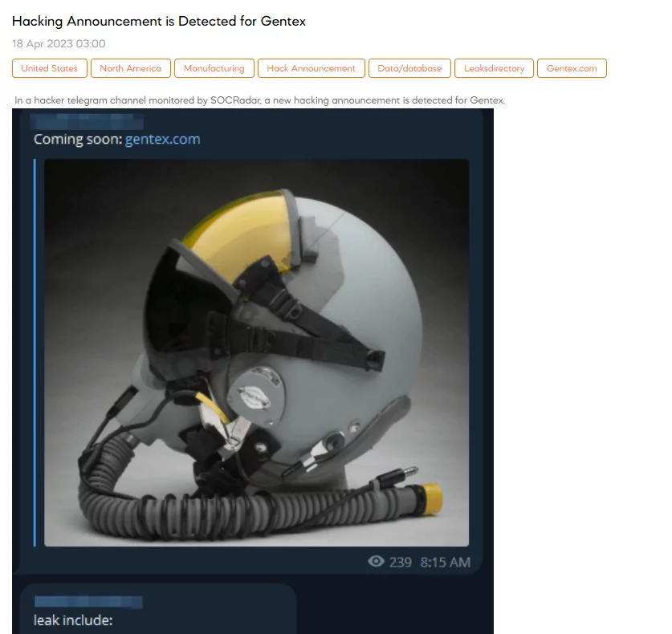Click the page title about Gentex
Viewport: 672px width, 634px height.
[159, 21]
